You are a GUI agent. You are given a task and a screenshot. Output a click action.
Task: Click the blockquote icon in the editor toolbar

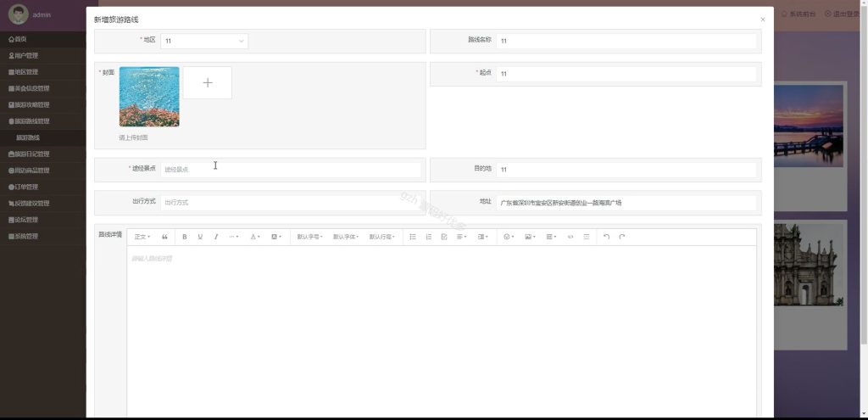tap(164, 237)
